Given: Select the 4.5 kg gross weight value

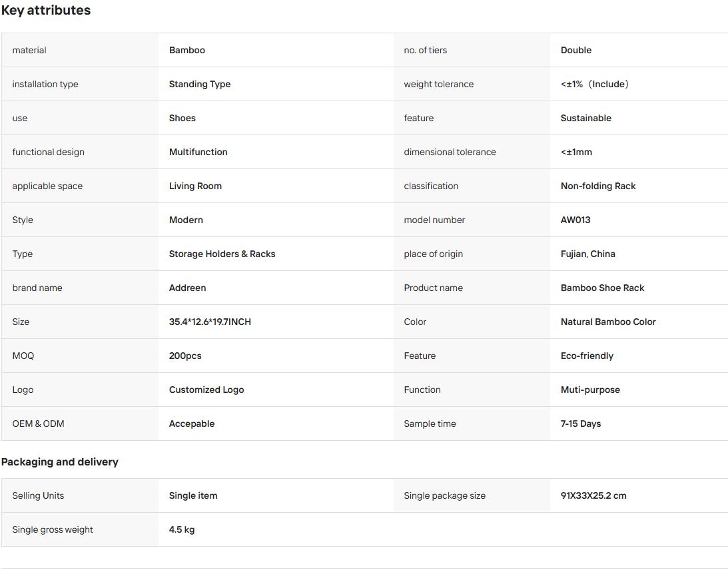Looking at the screenshot, I should click(x=182, y=529).
